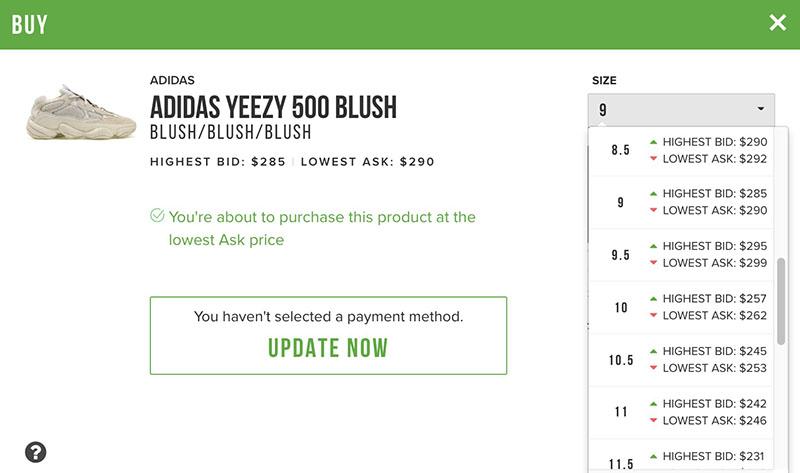Click the Yeezy 500 Blush shoe thumbnail
800x473 pixels.
point(81,116)
